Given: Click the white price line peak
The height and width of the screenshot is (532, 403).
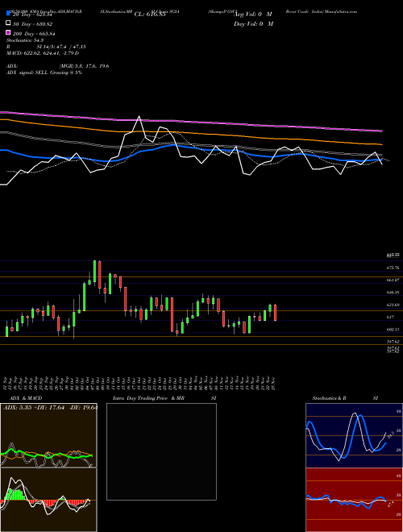Looking at the screenshot, I should tap(139, 117).
